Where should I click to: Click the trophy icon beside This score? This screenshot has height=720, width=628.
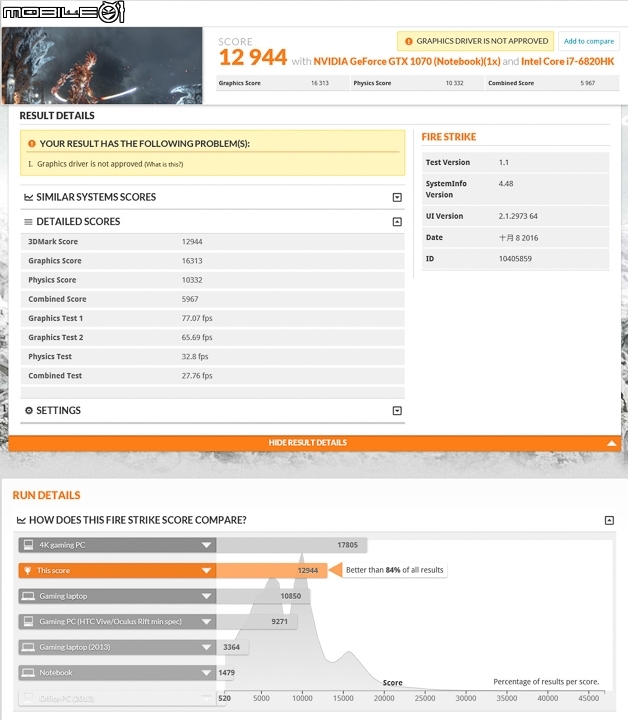tap(28, 571)
